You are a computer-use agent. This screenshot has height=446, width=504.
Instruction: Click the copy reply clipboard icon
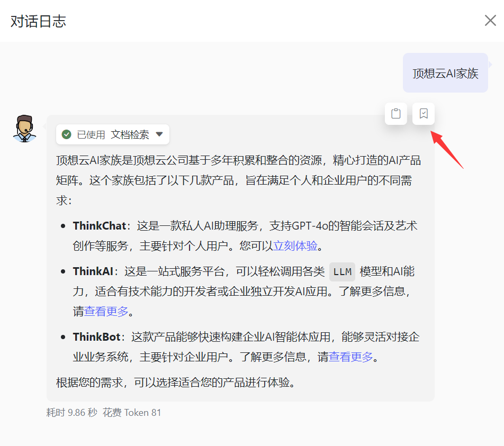click(x=395, y=114)
